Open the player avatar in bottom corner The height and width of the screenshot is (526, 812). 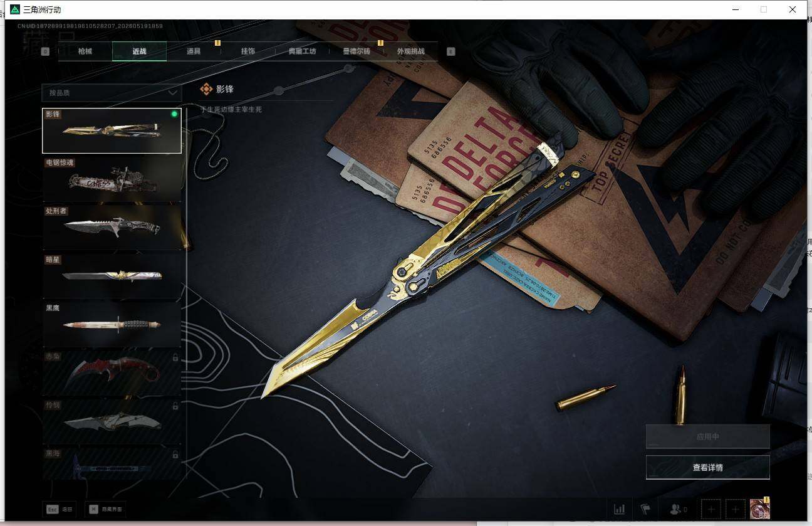click(759, 509)
